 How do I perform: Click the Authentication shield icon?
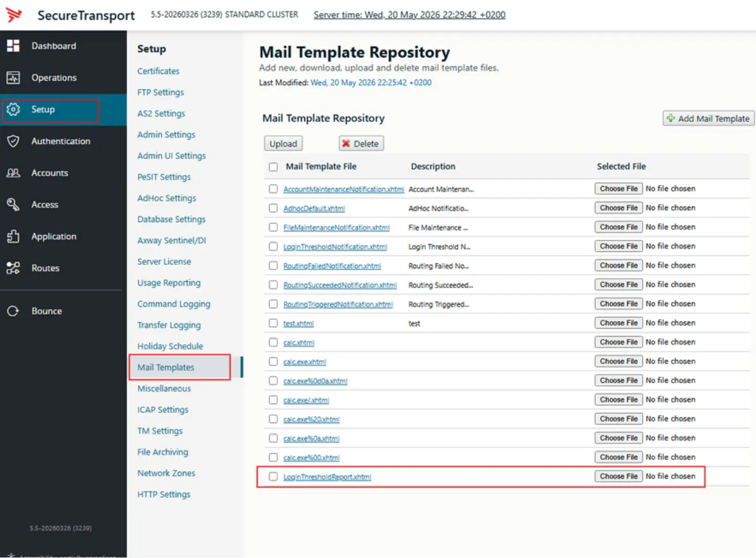coord(13,141)
